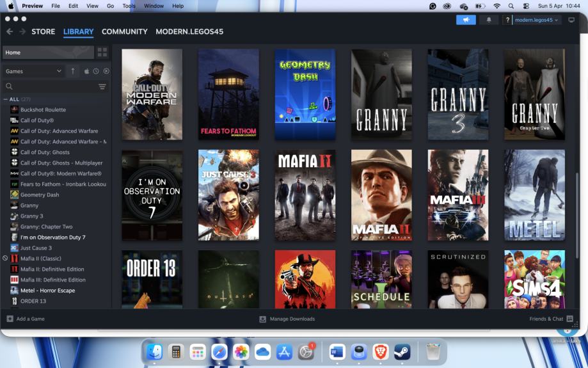
Task: Click the library search field
Action: click(x=55, y=86)
